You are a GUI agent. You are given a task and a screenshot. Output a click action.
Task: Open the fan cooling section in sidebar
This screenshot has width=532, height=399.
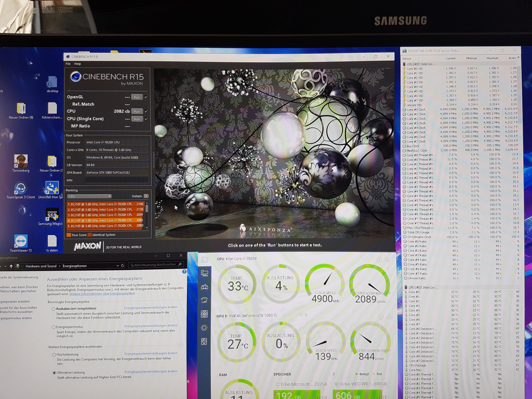pos(204,314)
